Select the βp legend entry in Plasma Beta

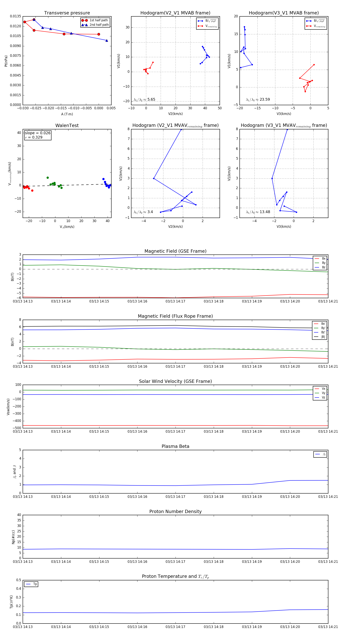(x=320, y=454)
